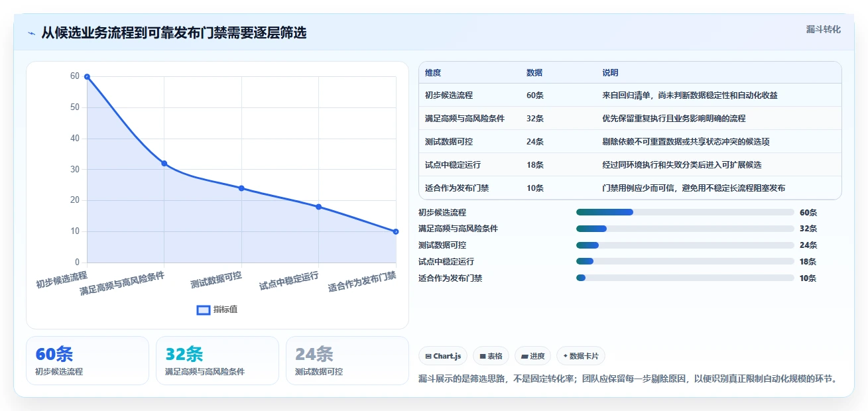Click the description starting 来自回归清单
The width and height of the screenshot is (868, 411).
pyautogui.click(x=690, y=95)
